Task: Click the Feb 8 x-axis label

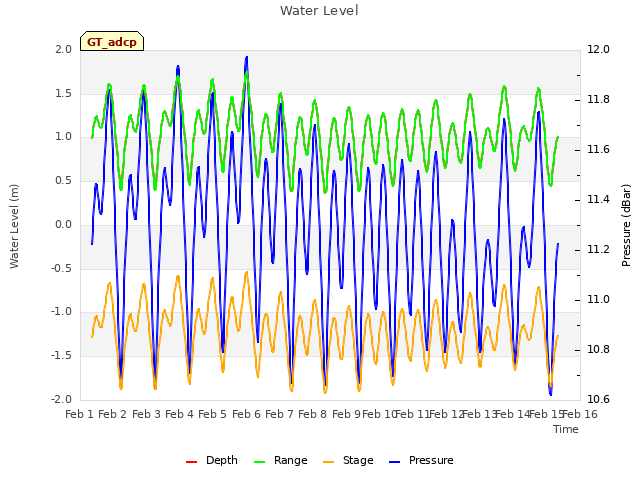Action: [x=312, y=414]
